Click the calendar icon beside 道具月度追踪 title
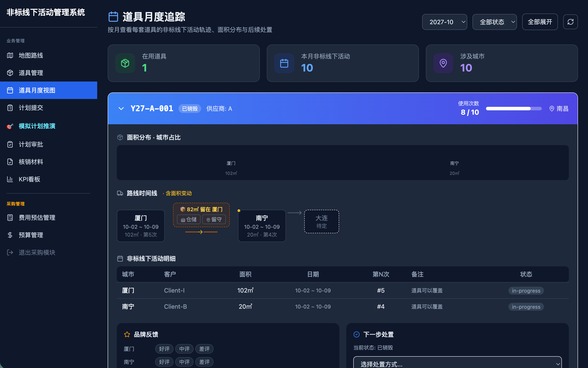Screen dimensions: 588x368 click(113, 17)
